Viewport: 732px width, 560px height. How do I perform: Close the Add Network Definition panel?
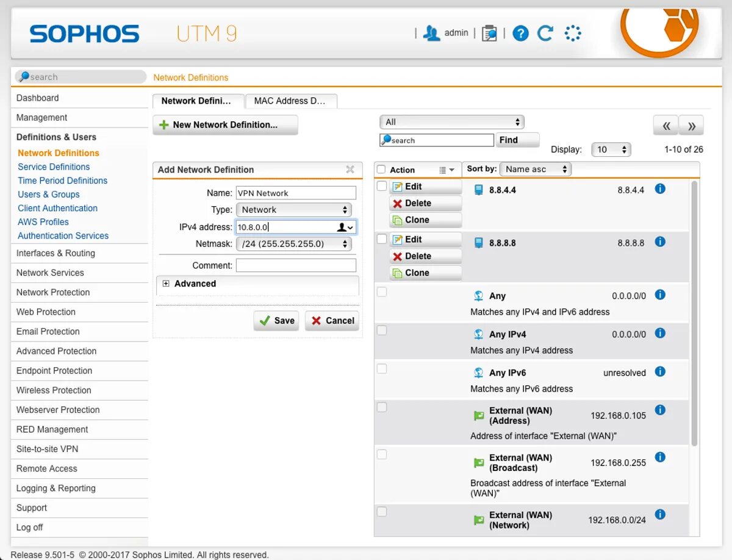coord(350,170)
